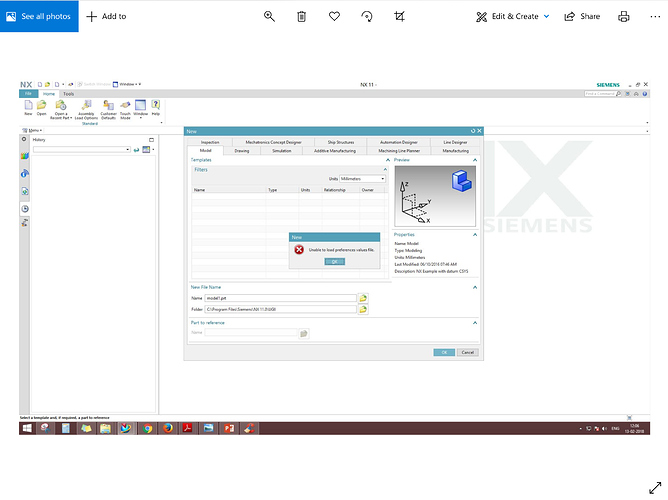The height and width of the screenshot is (500, 668).
Task: Collapse the Templates section
Action: [x=388, y=160]
